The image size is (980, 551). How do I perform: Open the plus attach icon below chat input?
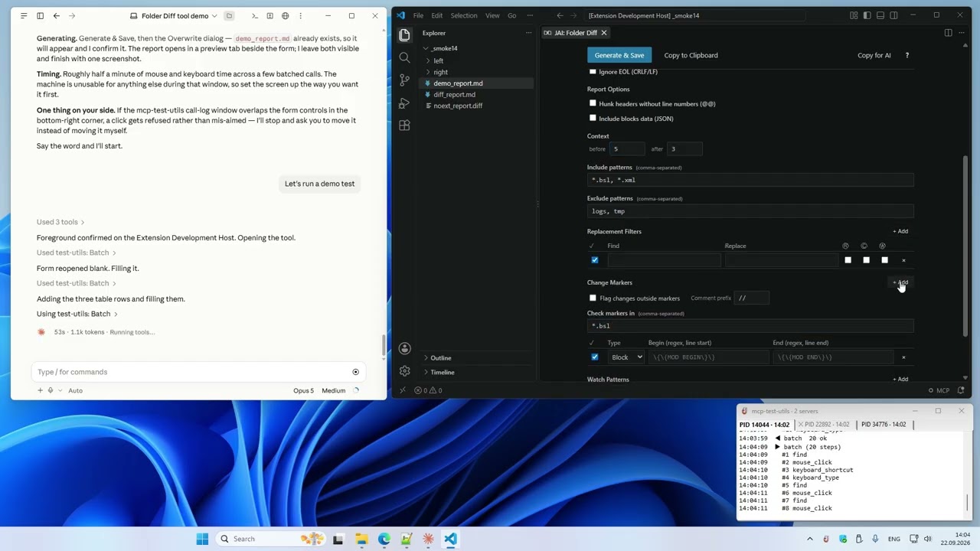40,390
